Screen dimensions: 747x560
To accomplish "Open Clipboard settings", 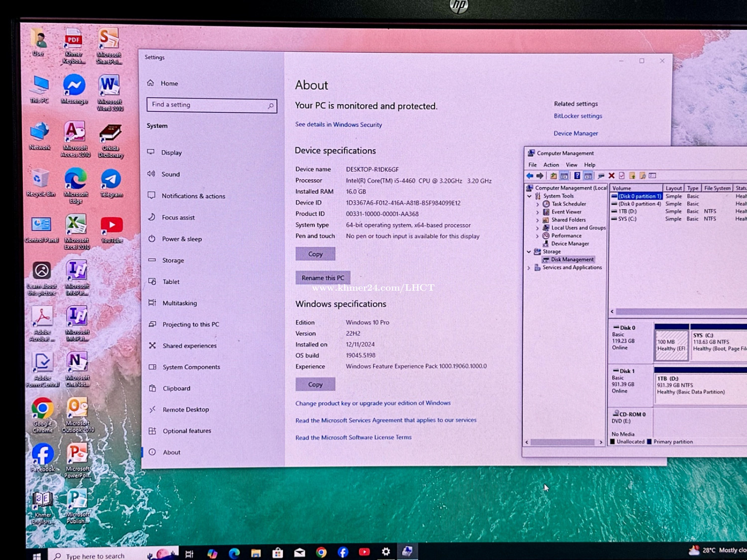I will (176, 388).
